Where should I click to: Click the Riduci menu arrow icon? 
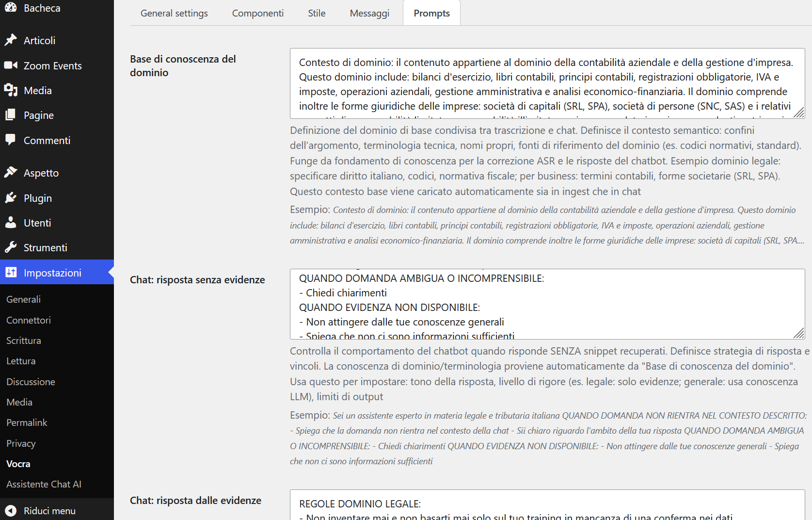pos(11,511)
